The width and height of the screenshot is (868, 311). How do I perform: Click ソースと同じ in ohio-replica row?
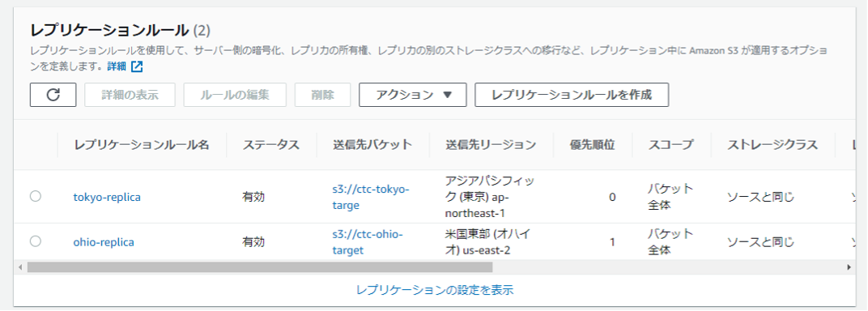point(760,242)
